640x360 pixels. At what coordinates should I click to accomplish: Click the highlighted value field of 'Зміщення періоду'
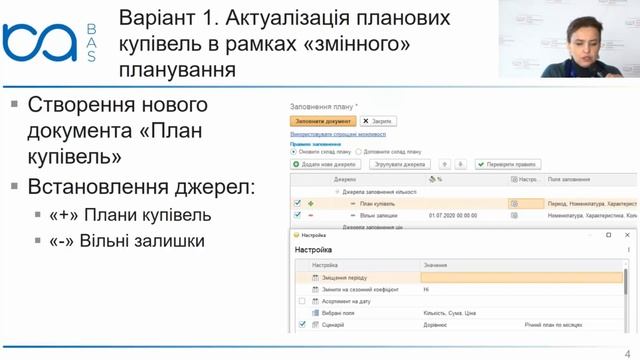pos(522,278)
